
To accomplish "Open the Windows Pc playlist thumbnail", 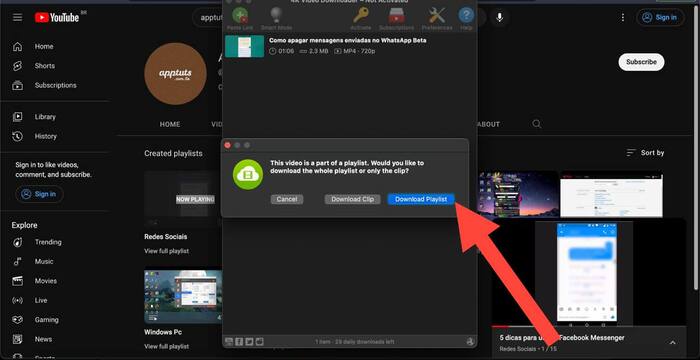I will click(183, 296).
